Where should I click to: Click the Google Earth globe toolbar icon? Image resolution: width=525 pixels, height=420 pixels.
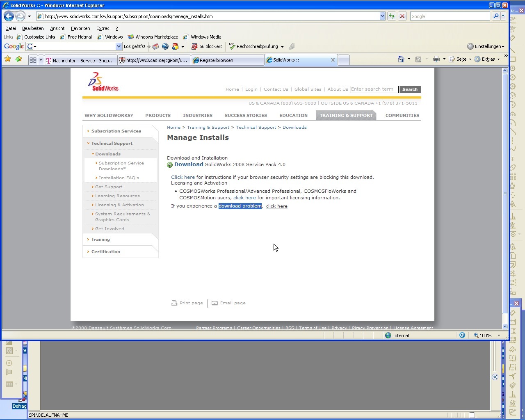click(x=165, y=46)
